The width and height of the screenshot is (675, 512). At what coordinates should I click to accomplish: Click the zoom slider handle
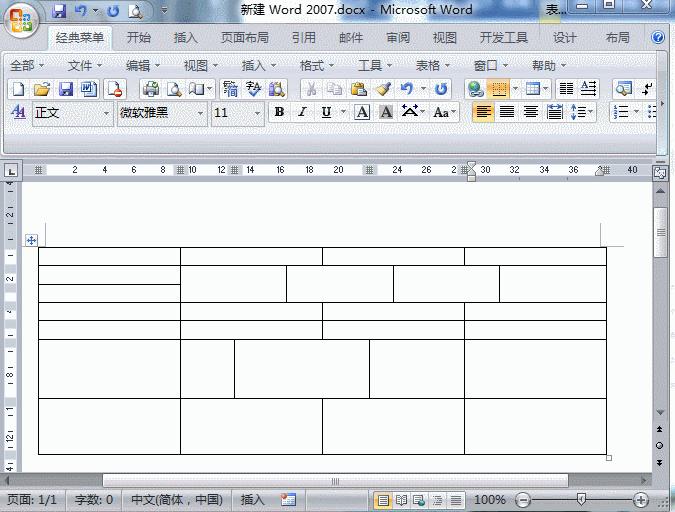582,500
